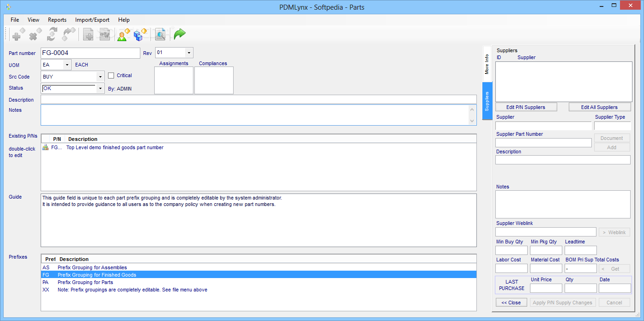Open the Rev dropdown
The height and width of the screenshot is (321, 644).
click(x=188, y=53)
